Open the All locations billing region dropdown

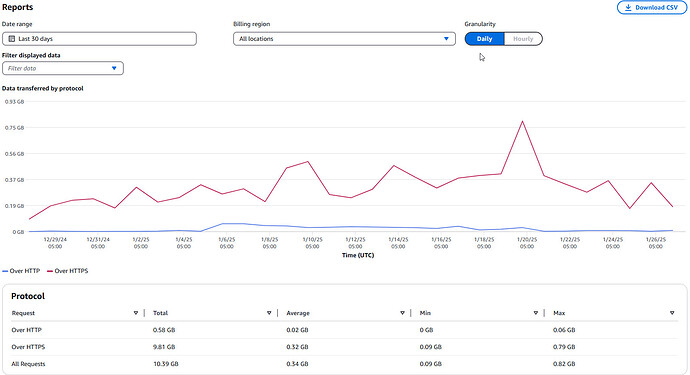(x=344, y=39)
